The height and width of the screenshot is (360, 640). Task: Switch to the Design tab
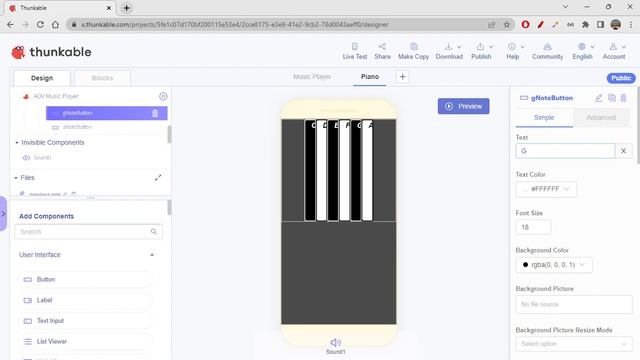(x=42, y=78)
